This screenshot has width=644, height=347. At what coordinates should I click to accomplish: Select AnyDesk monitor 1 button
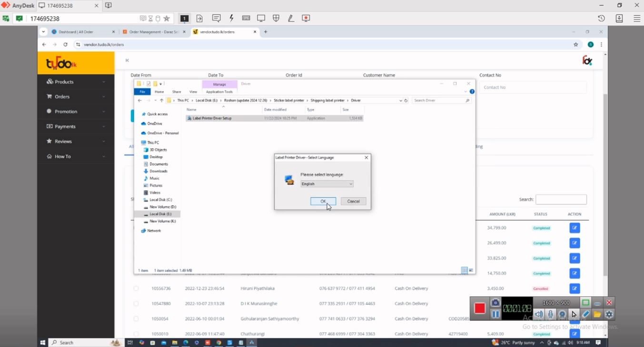[x=184, y=18]
